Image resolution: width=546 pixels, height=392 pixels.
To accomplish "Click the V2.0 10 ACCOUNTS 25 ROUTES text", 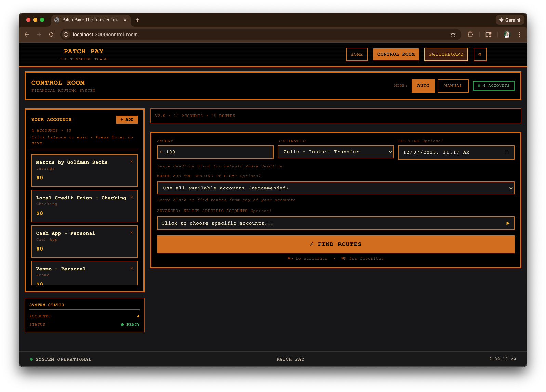I will click(195, 116).
